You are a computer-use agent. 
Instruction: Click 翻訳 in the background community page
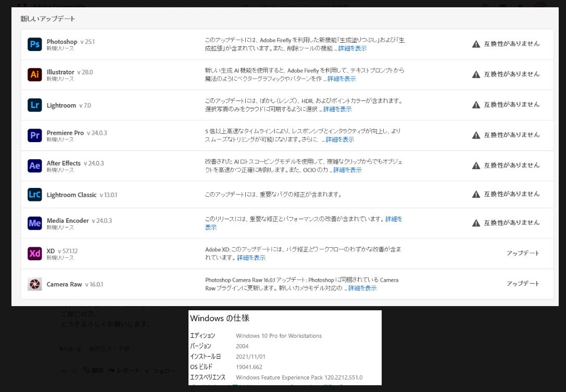94,370
